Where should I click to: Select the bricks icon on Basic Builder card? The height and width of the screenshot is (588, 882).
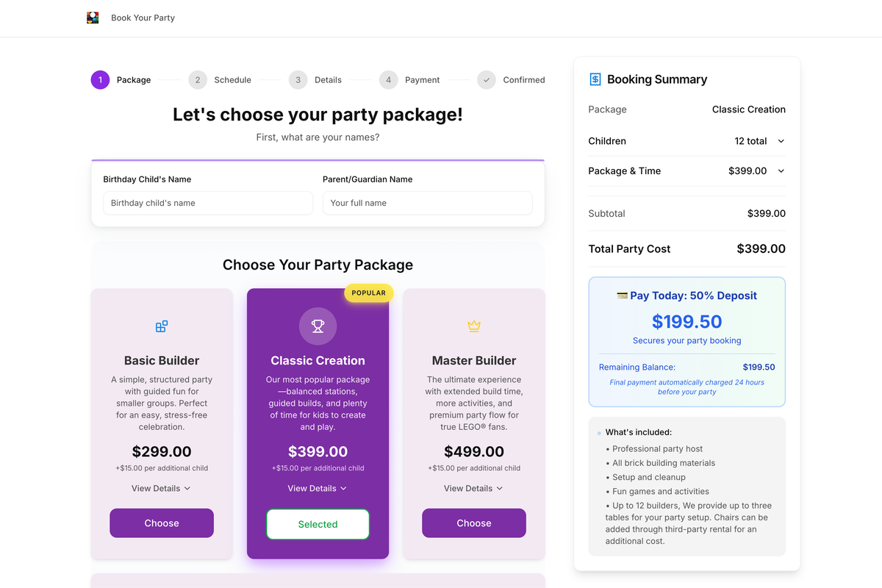coord(162,326)
